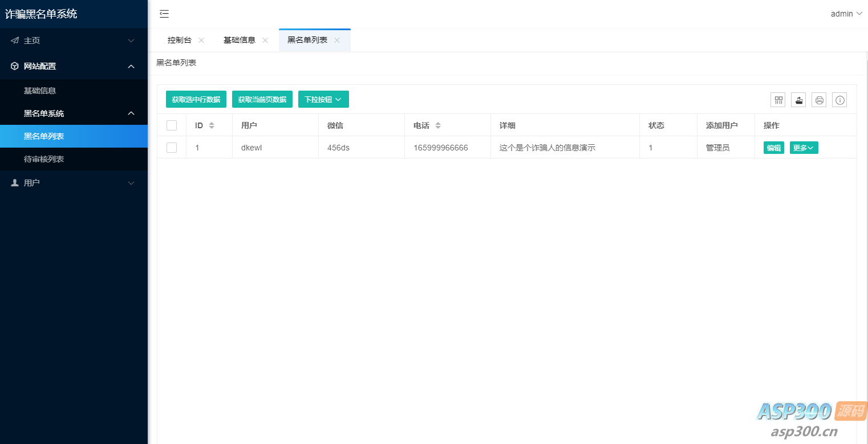Image resolution: width=868 pixels, height=444 pixels.
Task: Click the 编辑 button for dkewl
Action: click(773, 148)
